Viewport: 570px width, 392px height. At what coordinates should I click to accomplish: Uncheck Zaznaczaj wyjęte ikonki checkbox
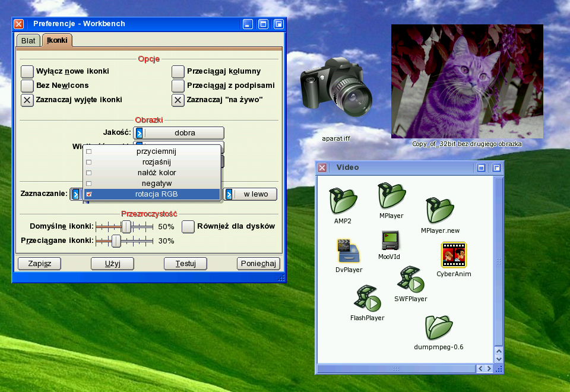27,100
